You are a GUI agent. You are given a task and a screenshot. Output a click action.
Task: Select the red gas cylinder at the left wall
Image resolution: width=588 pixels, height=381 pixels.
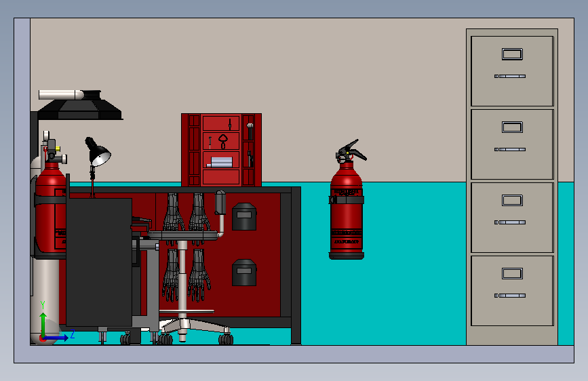50,210
